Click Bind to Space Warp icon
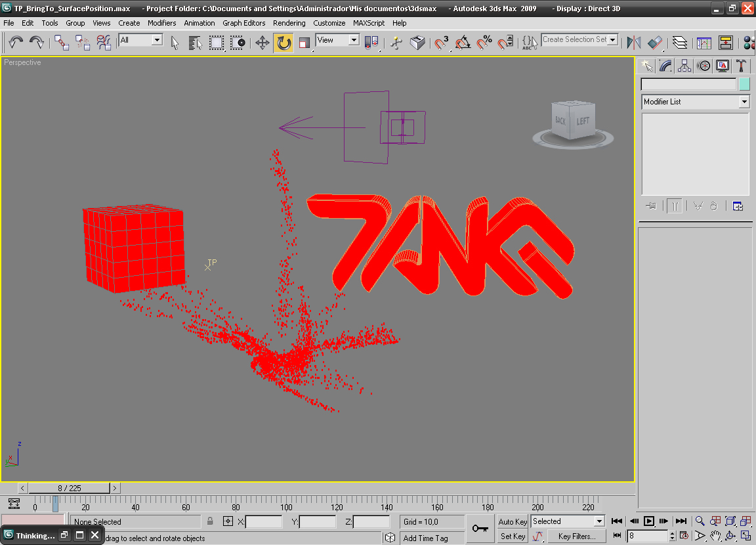756x545 pixels. click(x=104, y=43)
